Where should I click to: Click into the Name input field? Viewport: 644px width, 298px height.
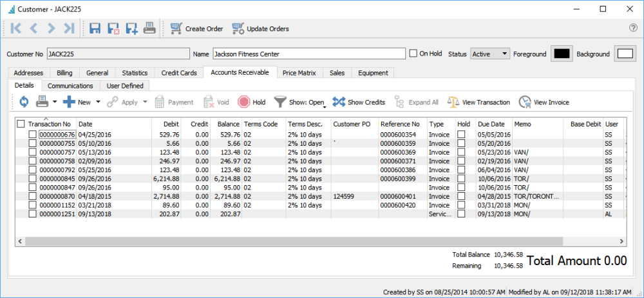click(x=309, y=54)
